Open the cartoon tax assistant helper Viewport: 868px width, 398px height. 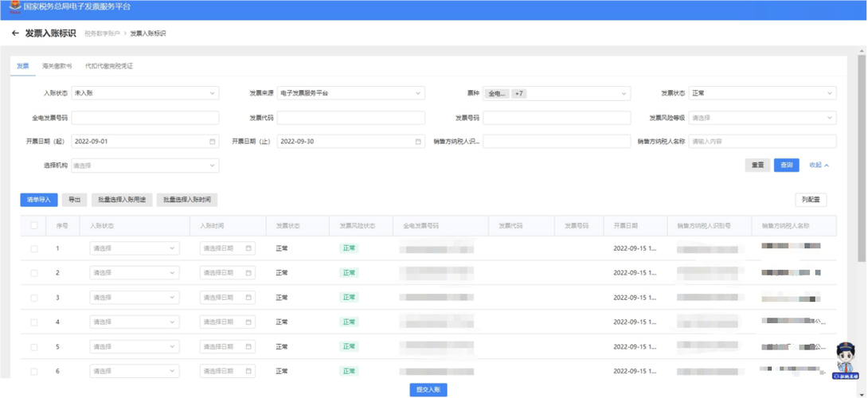point(844,361)
